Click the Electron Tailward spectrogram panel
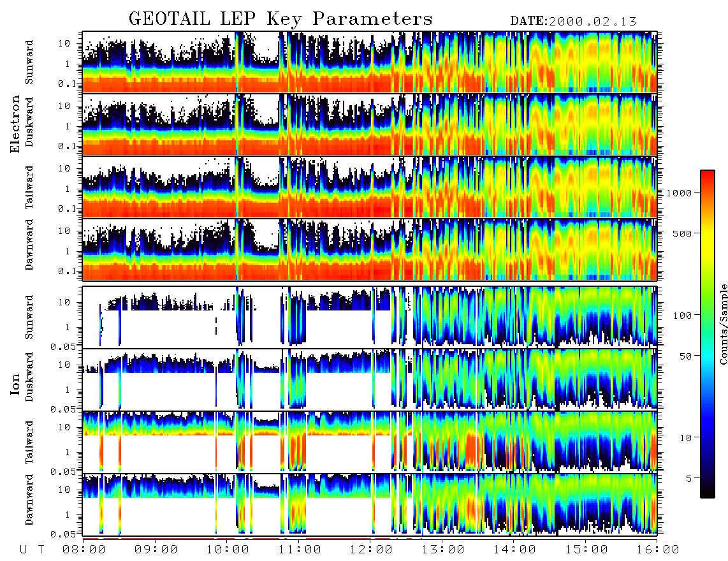Screen dimensions: 728x561 370,187
